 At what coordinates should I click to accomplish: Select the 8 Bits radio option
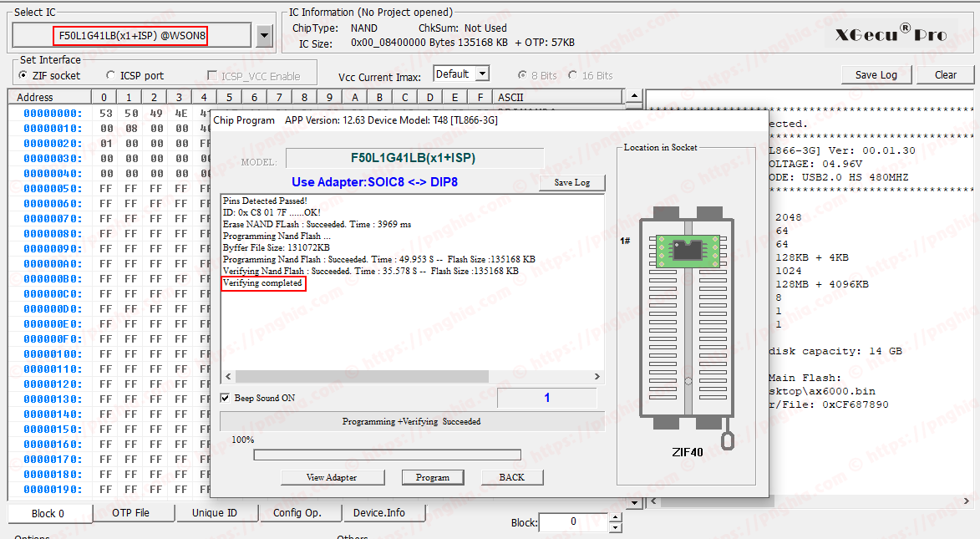pyautogui.click(x=522, y=76)
